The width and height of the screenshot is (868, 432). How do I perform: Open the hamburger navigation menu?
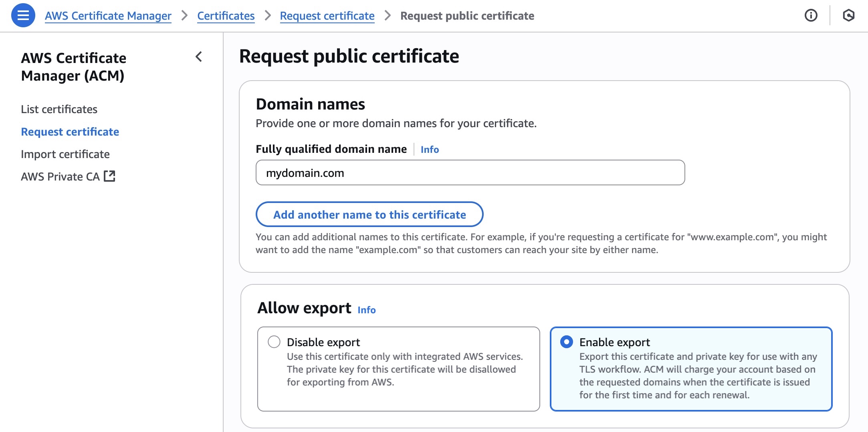pyautogui.click(x=23, y=16)
